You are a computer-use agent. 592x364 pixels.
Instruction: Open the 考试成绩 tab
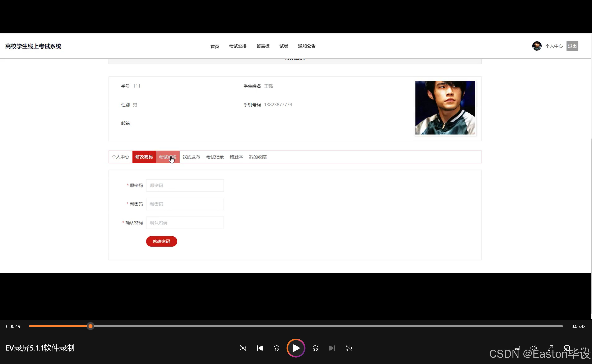pyautogui.click(x=168, y=157)
